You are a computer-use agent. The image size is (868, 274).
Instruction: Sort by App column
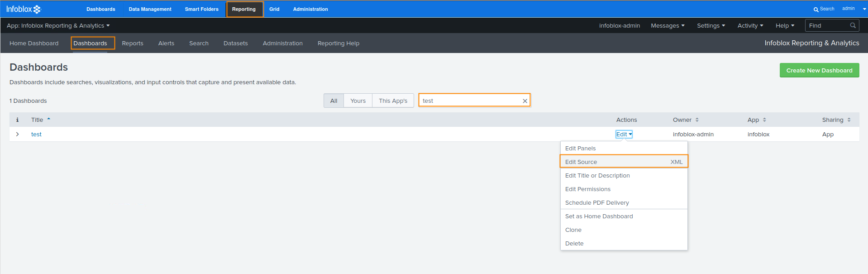757,120
